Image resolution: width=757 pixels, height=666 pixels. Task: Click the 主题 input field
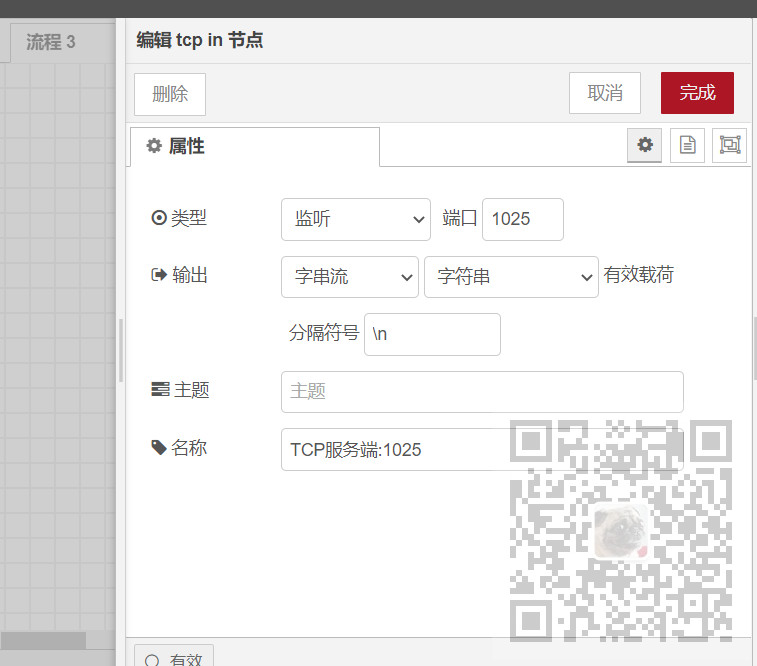pyautogui.click(x=482, y=392)
